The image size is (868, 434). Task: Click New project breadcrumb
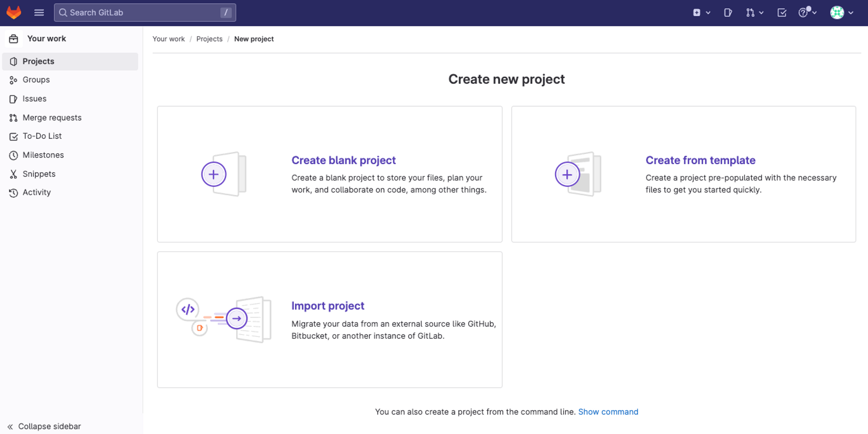point(254,39)
